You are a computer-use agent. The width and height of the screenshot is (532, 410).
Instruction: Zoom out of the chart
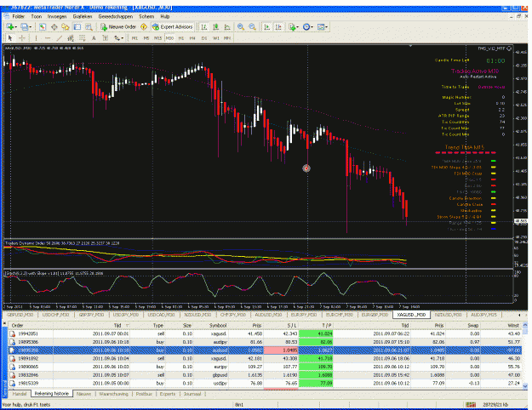click(253, 26)
